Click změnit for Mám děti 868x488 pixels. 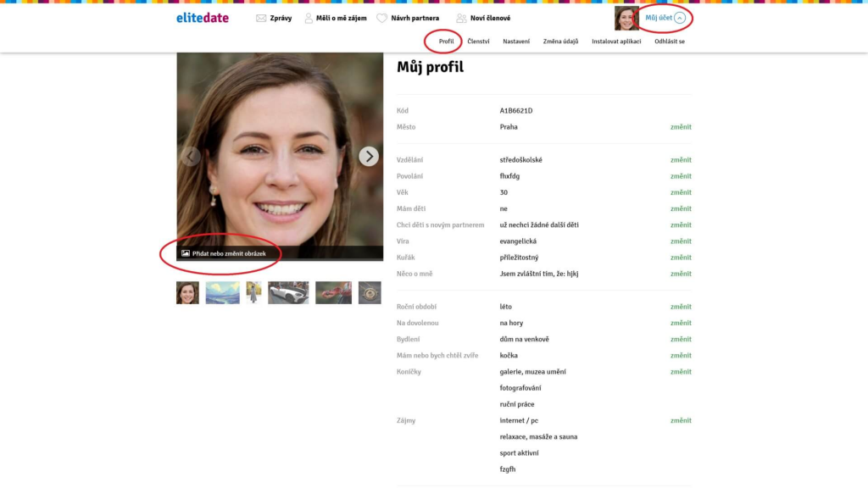click(x=681, y=208)
